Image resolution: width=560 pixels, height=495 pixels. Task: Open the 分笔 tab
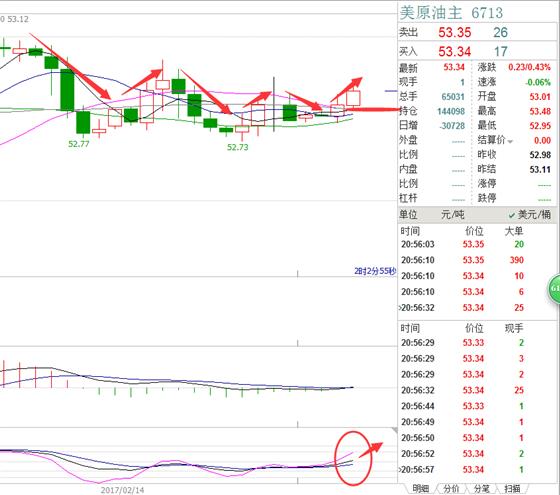pyautogui.click(x=481, y=488)
